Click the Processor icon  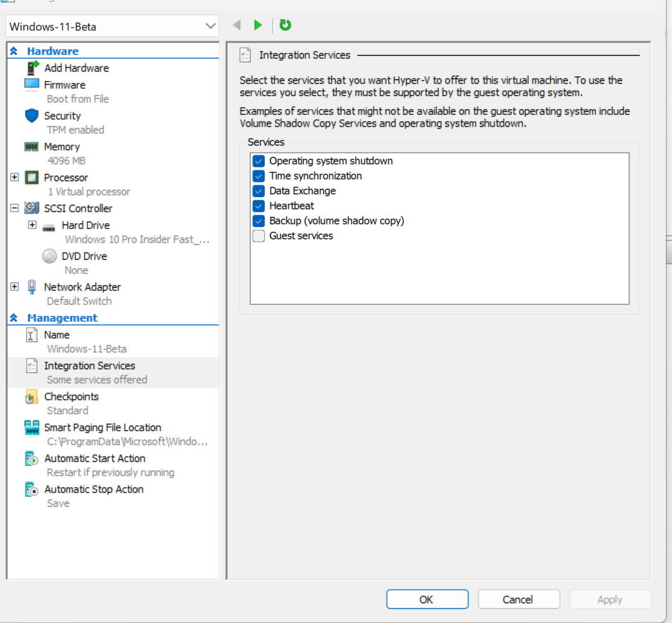point(32,178)
